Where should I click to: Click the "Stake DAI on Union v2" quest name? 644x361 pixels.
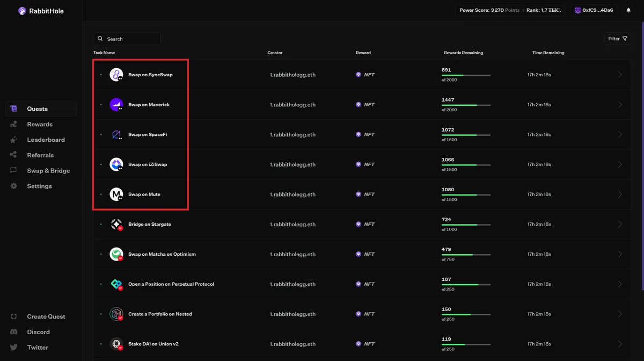coord(153,344)
